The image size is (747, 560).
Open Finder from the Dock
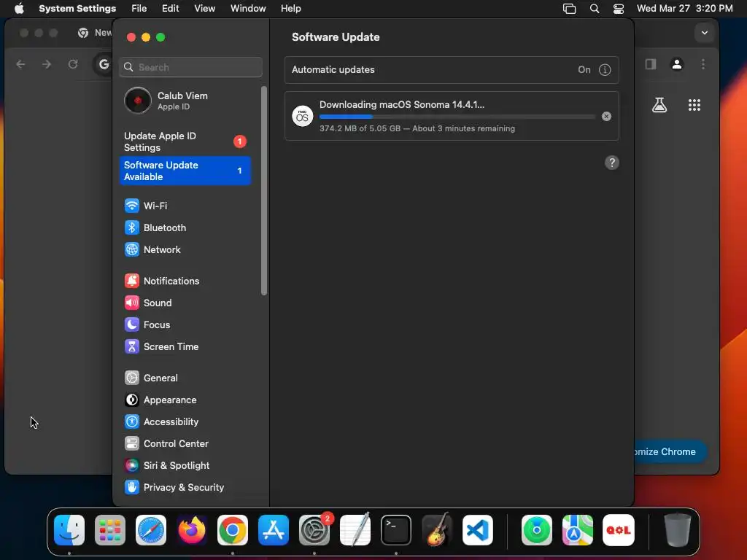point(69,530)
